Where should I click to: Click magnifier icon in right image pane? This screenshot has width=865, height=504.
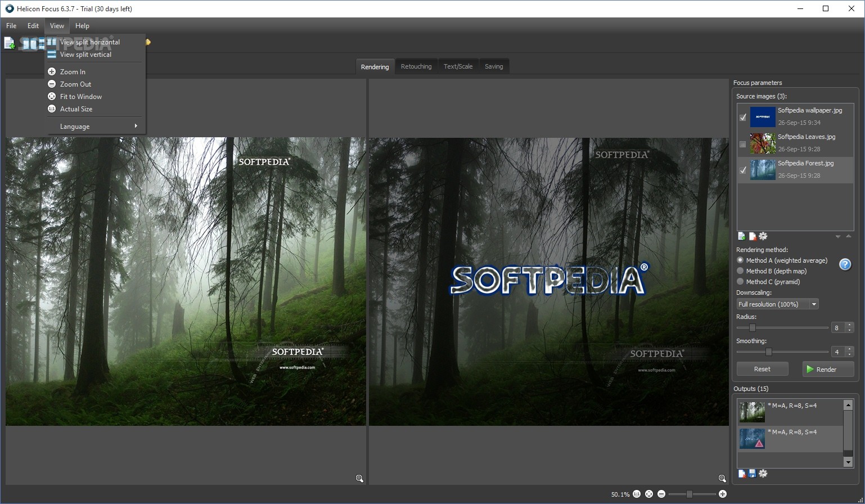722,479
